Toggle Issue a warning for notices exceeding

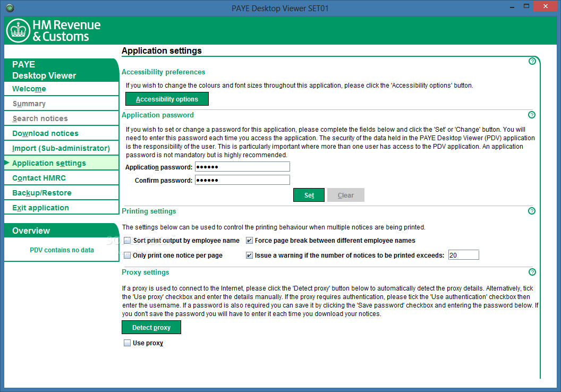[249, 255]
